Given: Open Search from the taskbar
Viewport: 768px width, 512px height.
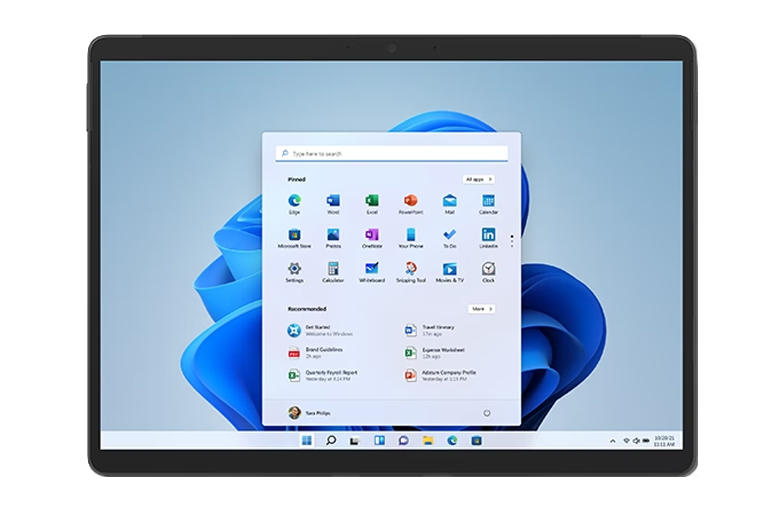Looking at the screenshot, I should [331, 440].
